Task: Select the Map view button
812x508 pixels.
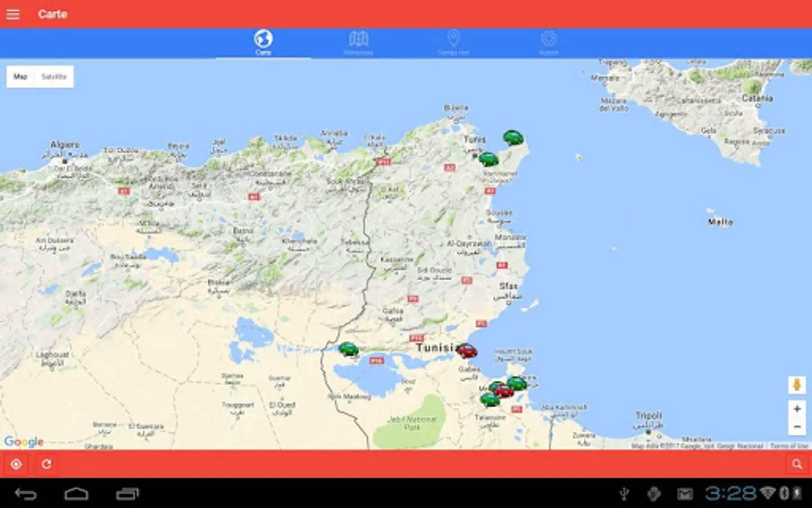Action: (x=20, y=77)
